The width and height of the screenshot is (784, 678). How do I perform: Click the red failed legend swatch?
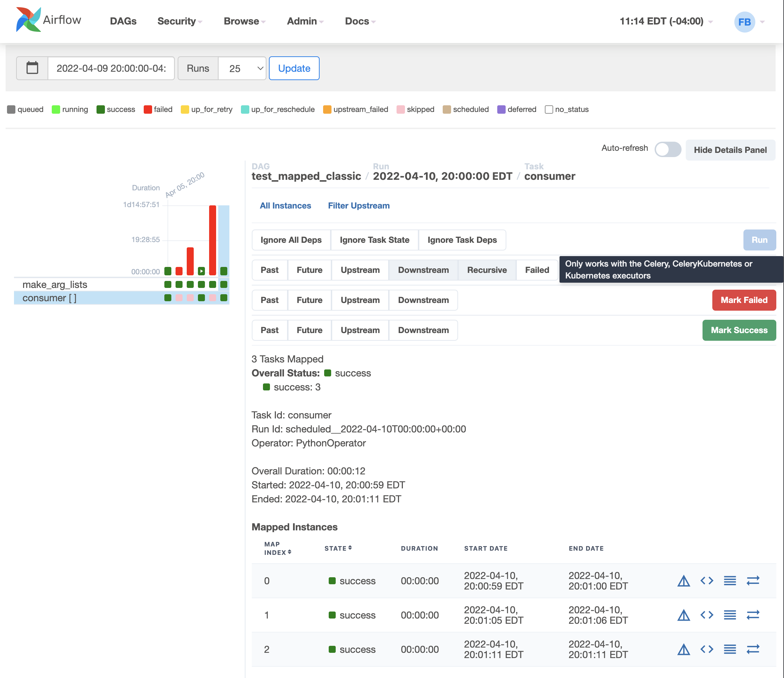pos(148,110)
